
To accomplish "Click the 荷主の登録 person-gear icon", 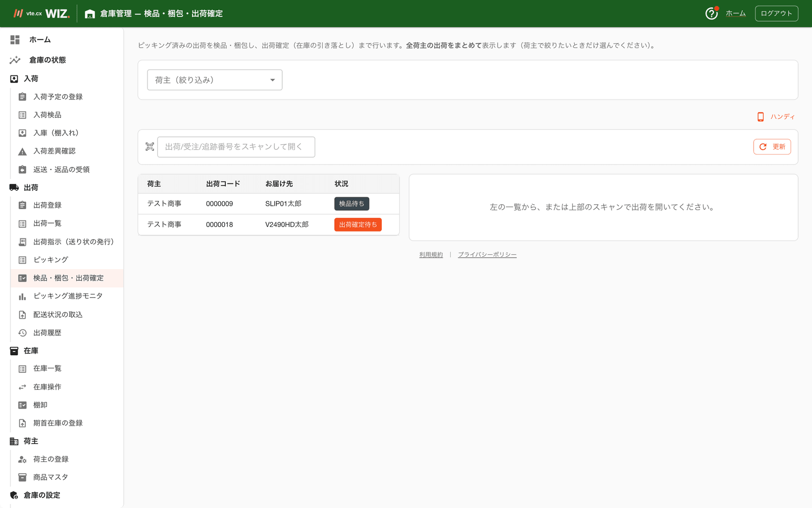I will [22, 459].
